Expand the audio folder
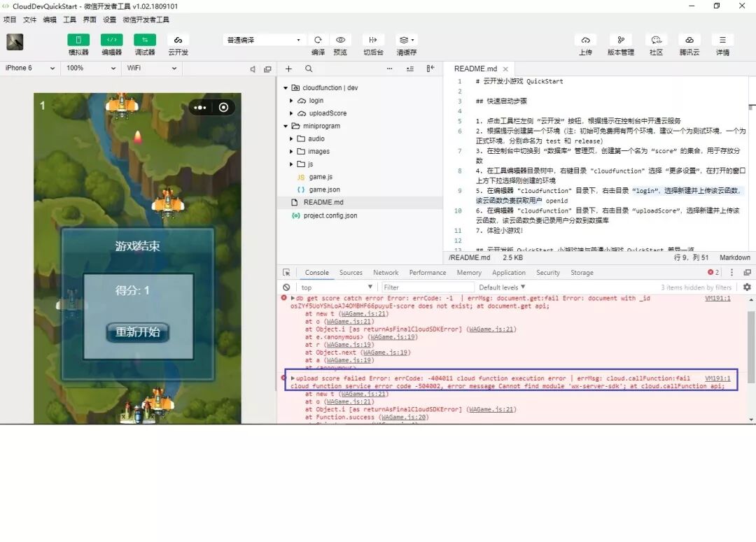This screenshot has height=542, width=756. [291, 138]
